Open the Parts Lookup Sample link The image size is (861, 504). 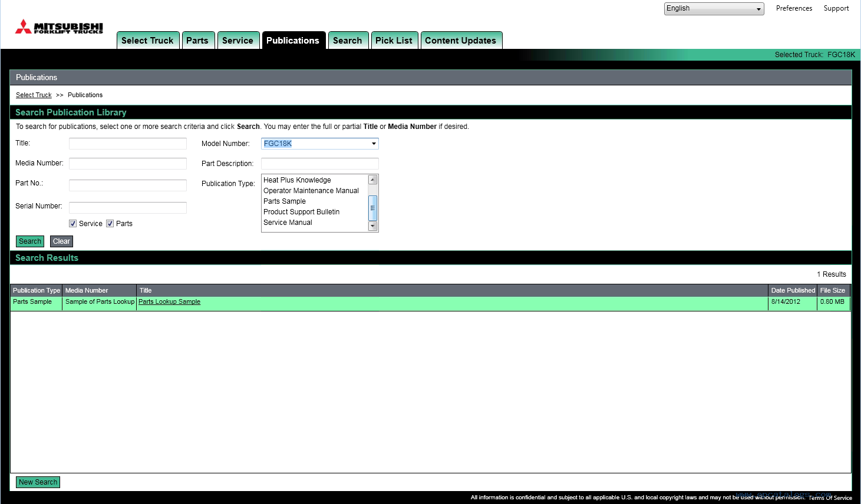(x=170, y=301)
